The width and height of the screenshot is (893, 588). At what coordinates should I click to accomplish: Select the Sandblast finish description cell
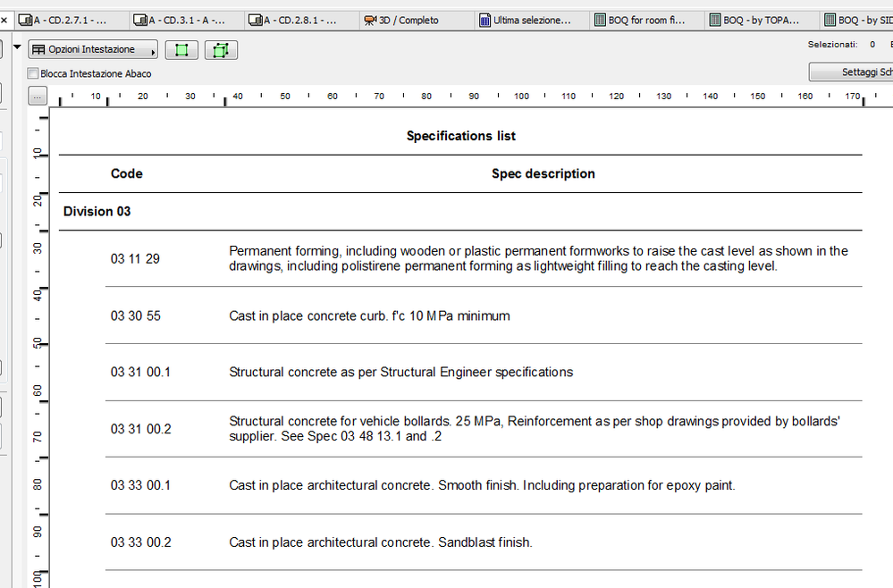tap(381, 542)
